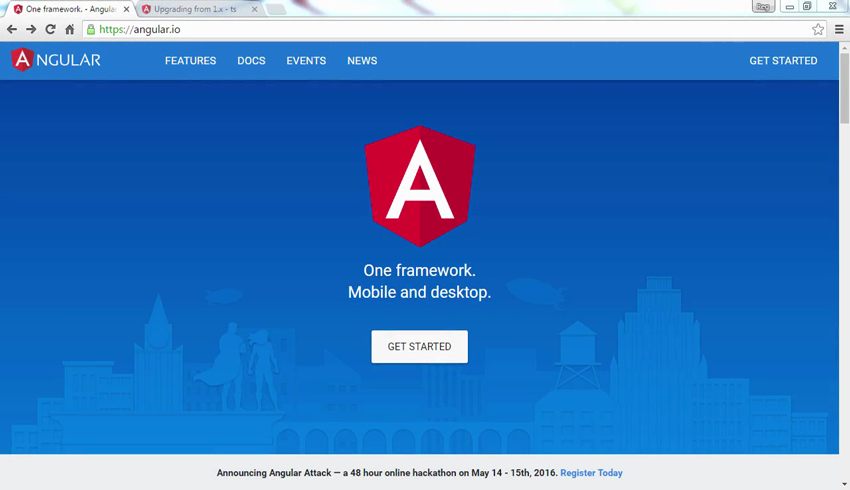Close the 'One framework. - Angular' tab
Screen dimensions: 850x490
point(126,9)
